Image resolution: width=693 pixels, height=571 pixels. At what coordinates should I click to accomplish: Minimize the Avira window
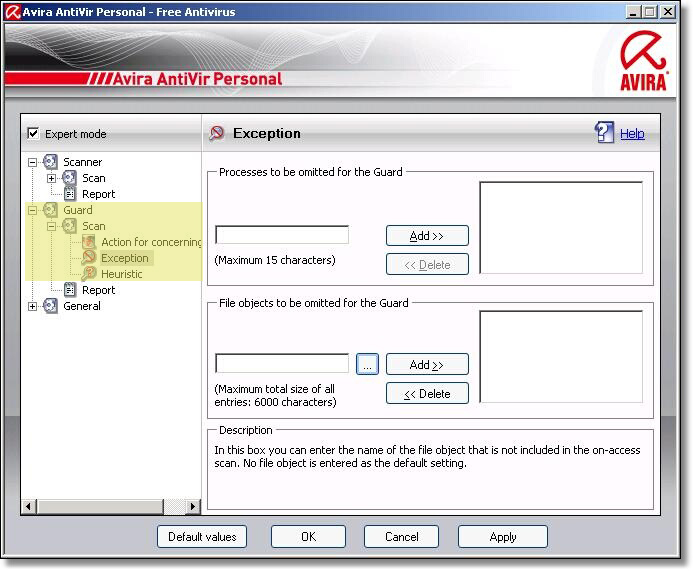[633, 12]
